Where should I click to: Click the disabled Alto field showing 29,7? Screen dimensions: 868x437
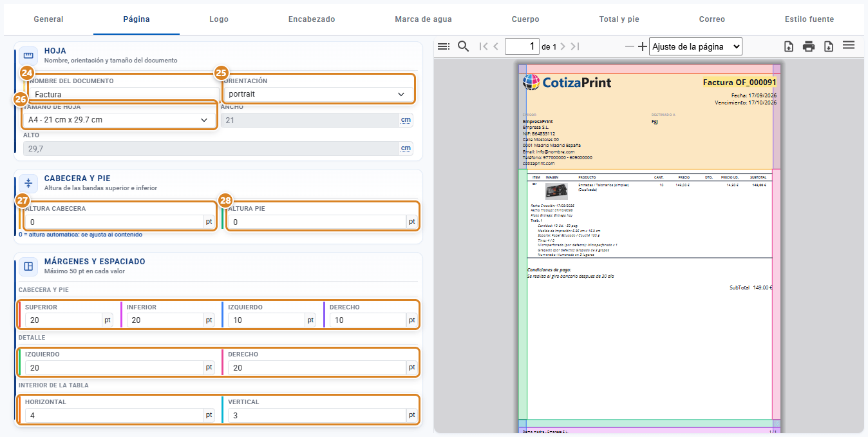click(211, 148)
